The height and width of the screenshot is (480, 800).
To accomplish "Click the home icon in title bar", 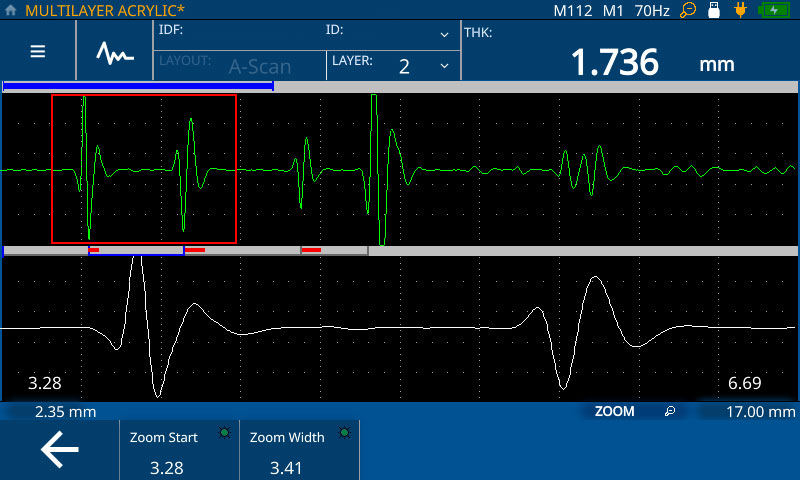I will point(11,10).
